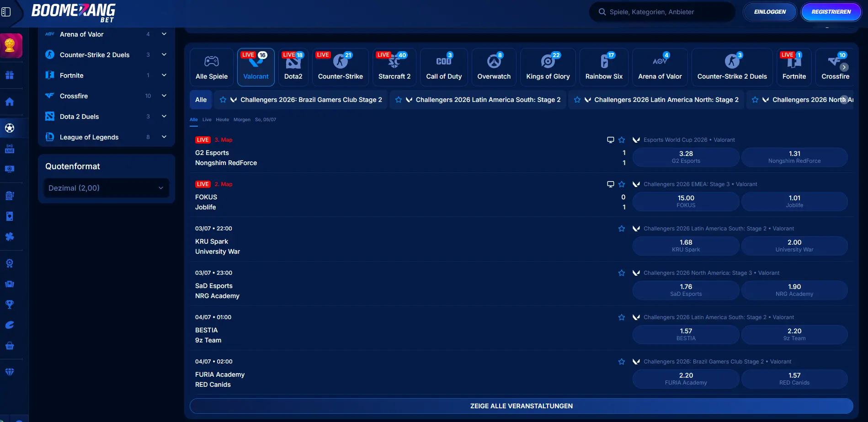Click the magnifier search icon
The image size is (868, 422).
tap(602, 12)
